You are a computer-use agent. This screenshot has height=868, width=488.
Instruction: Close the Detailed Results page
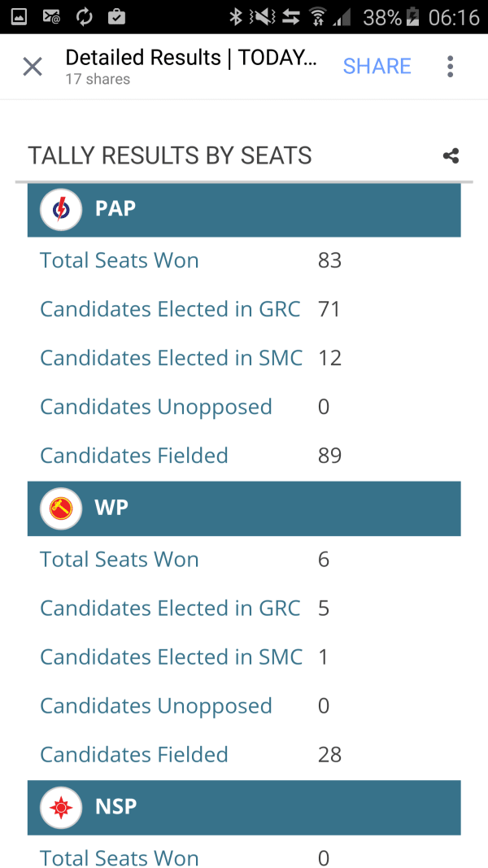tap(33, 67)
